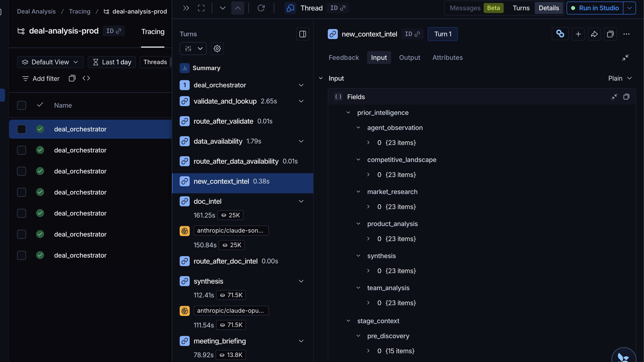The image size is (644, 362).
Task: Expand the validate_and_lookup turn chevron
Action: (301, 101)
